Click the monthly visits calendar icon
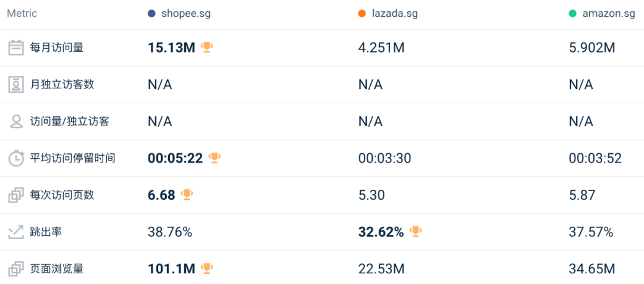Image resolution: width=644 pixels, height=284 pixels. tap(16, 48)
